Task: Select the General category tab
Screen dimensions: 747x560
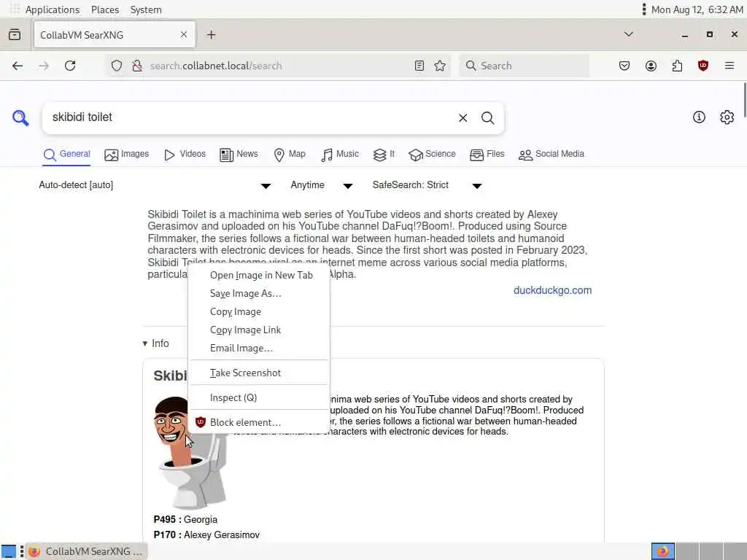Action: coord(66,155)
